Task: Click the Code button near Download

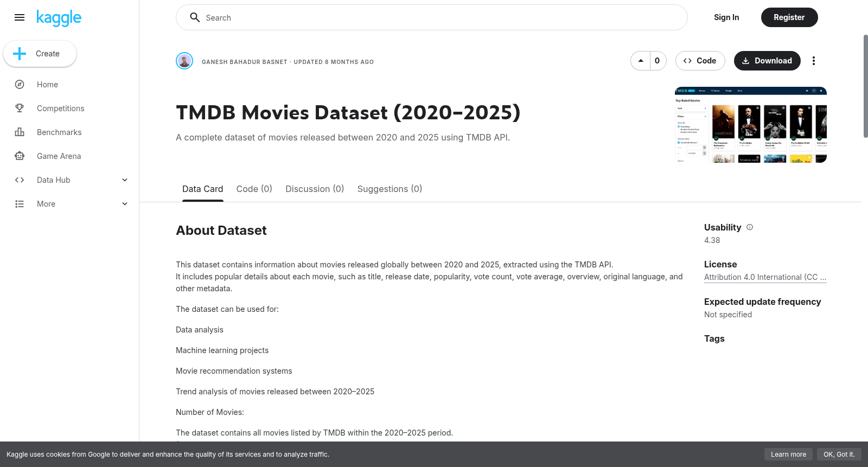Action: pyautogui.click(x=700, y=61)
